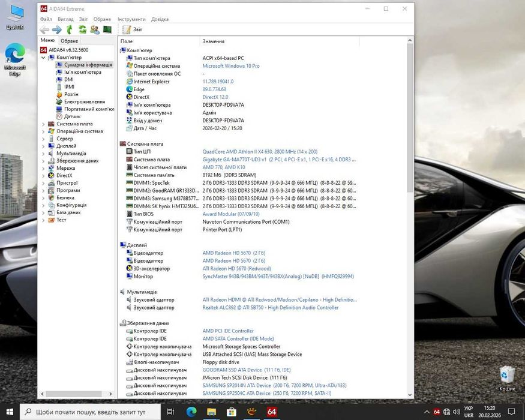
Task: Click the Тест benchmark tree icon
Action: (51, 220)
